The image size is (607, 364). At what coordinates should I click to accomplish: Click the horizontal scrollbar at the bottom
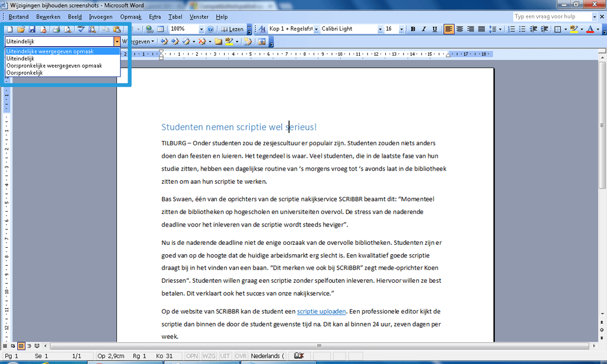pos(320,346)
